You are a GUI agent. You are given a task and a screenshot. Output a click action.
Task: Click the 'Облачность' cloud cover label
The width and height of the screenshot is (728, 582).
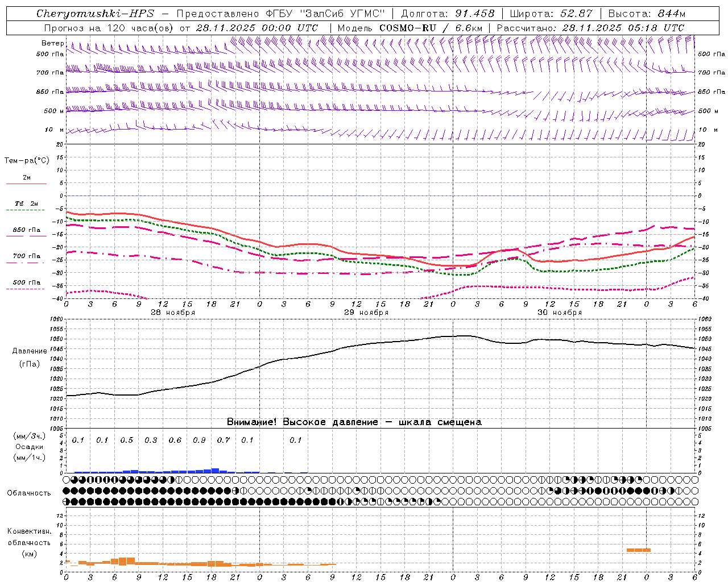29,493
